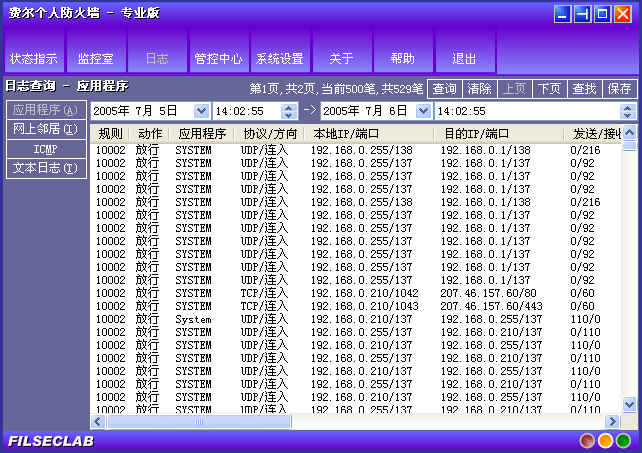Open the end date dropdown calendar

[423, 111]
